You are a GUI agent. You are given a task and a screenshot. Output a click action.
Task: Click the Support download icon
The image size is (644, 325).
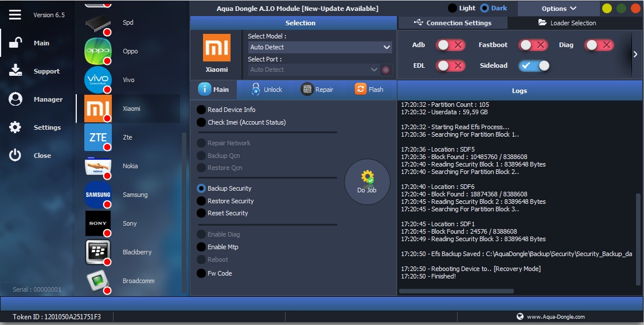click(15, 71)
